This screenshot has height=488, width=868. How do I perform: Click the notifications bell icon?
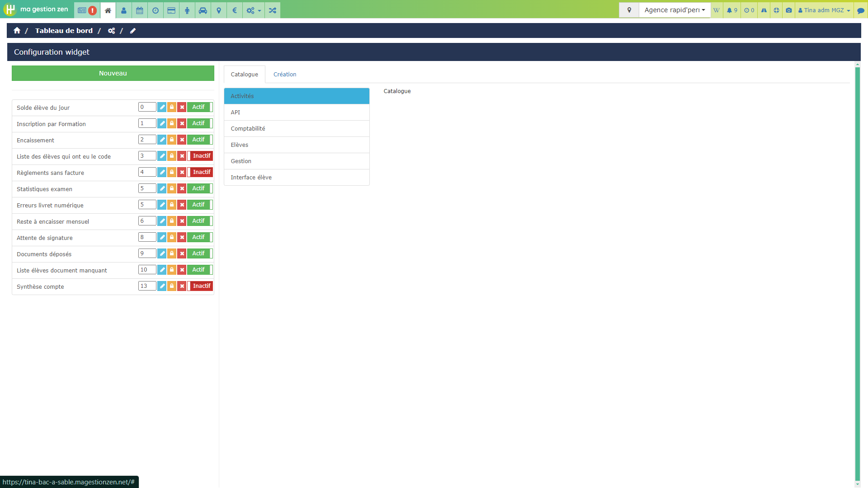pos(731,10)
